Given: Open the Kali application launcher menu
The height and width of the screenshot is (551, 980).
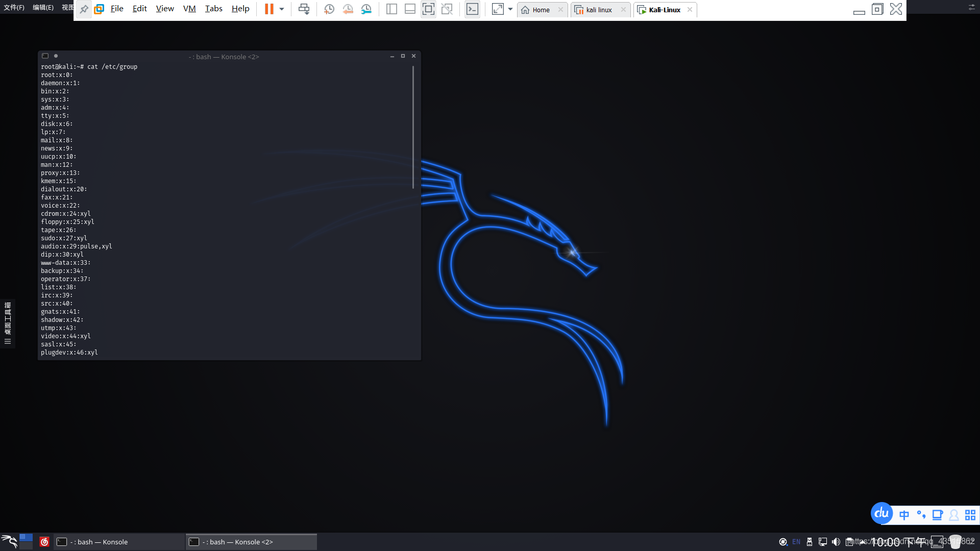Looking at the screenshot, I should tap(9, 541).
